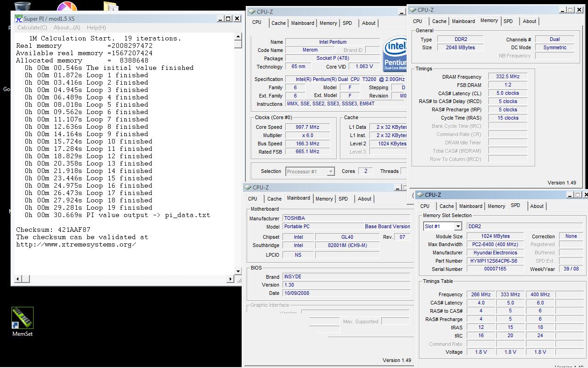Image resolution: width=588 pixels, height=368 pixels.
Task: Click the Rated FSB 665.1 MHz value
Action: (x=307, y=152)
